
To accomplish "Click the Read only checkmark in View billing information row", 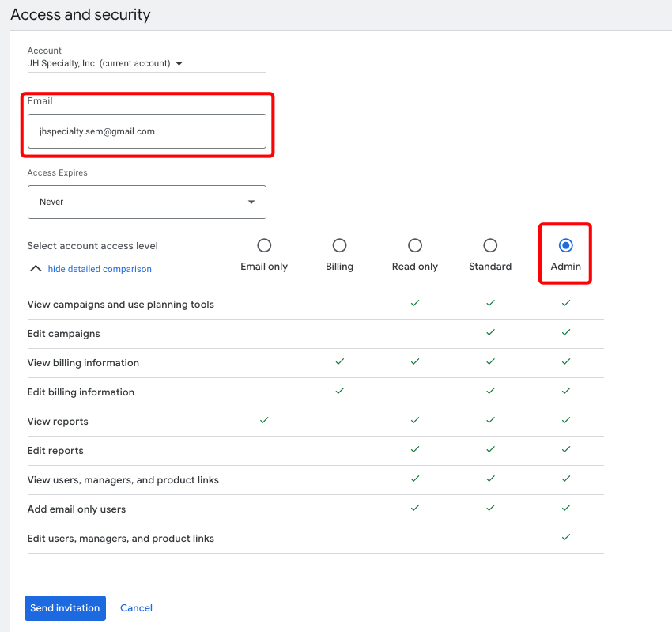I will point(415,361).
